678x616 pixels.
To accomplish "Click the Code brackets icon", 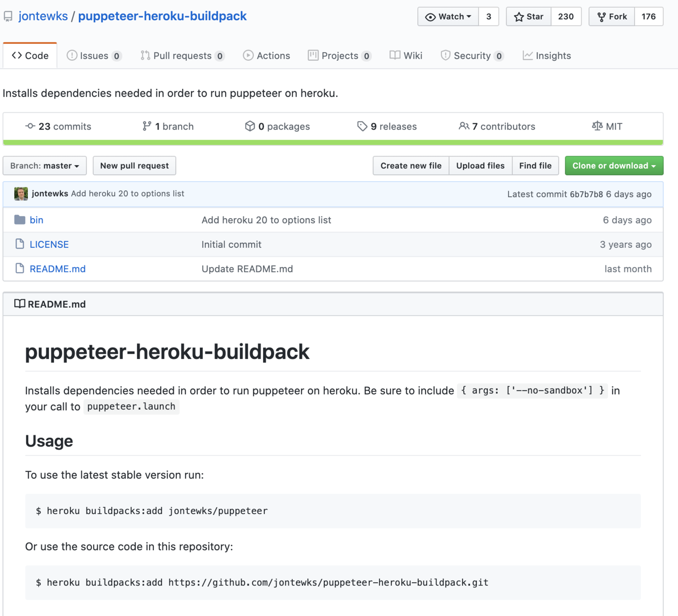I will pos(17,55).
